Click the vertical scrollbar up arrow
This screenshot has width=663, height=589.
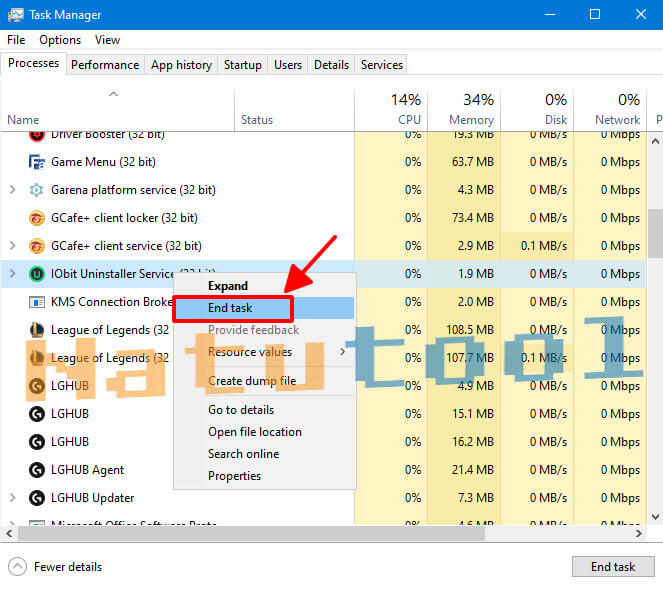coord(655,142)
